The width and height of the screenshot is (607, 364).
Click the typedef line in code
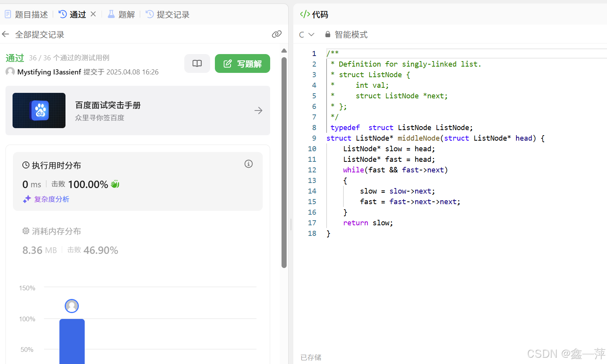402,127
